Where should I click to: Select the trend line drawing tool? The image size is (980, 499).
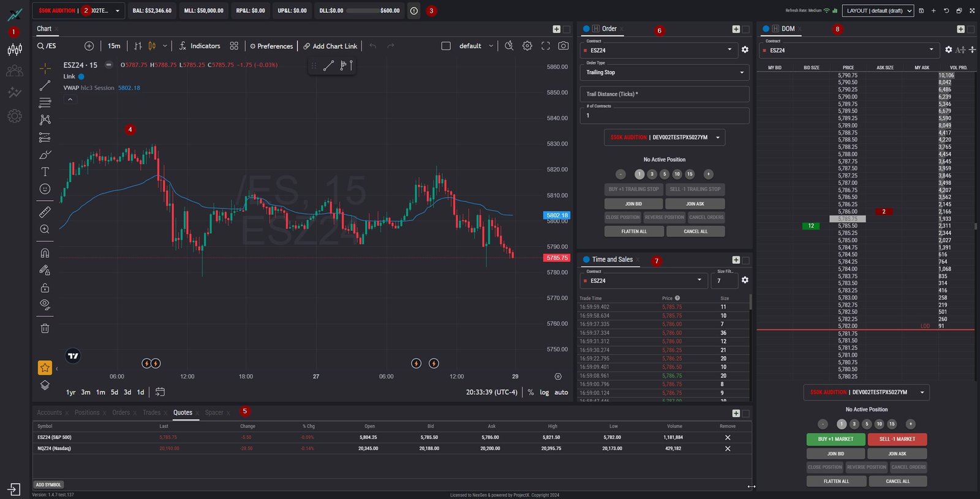[45, 86]
